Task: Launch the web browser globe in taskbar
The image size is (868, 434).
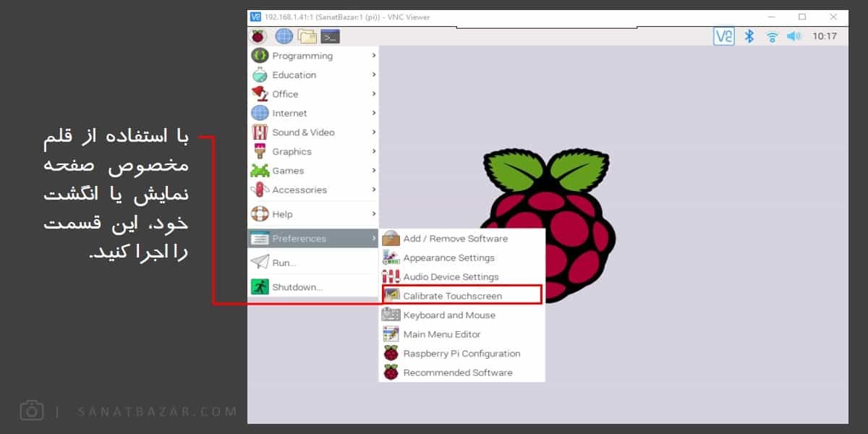Action: pos(284,36)
